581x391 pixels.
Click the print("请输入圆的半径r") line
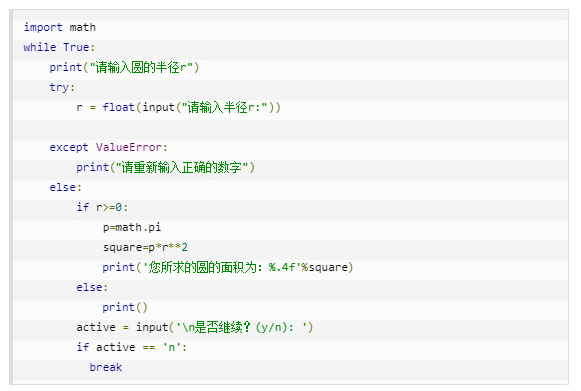click(x=124, y=67)
